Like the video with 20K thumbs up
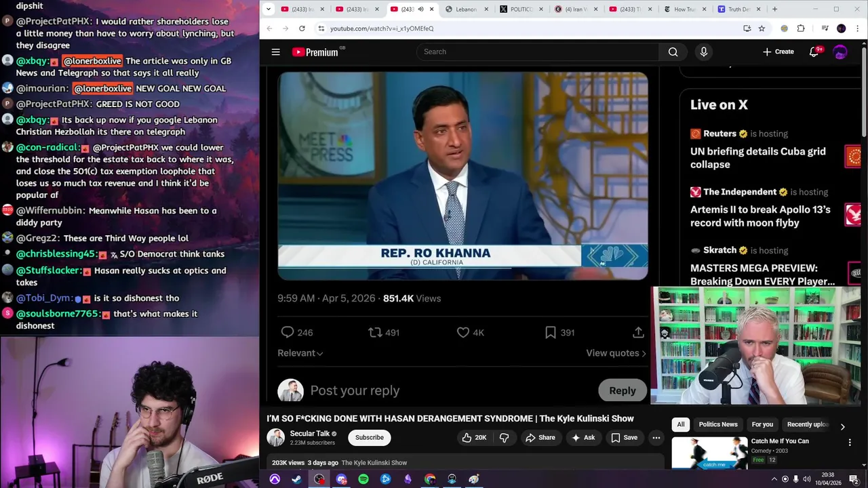 click(475, 438)
